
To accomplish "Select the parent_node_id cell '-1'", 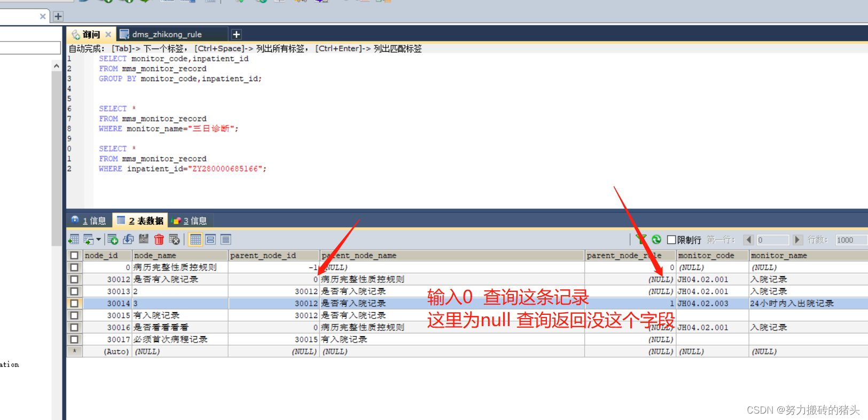I will [x=273, y=267].
